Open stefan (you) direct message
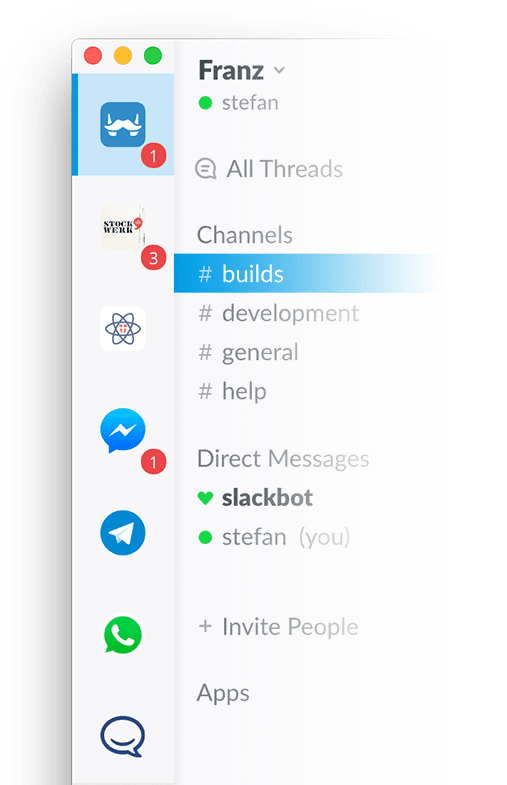 [274, 537]
